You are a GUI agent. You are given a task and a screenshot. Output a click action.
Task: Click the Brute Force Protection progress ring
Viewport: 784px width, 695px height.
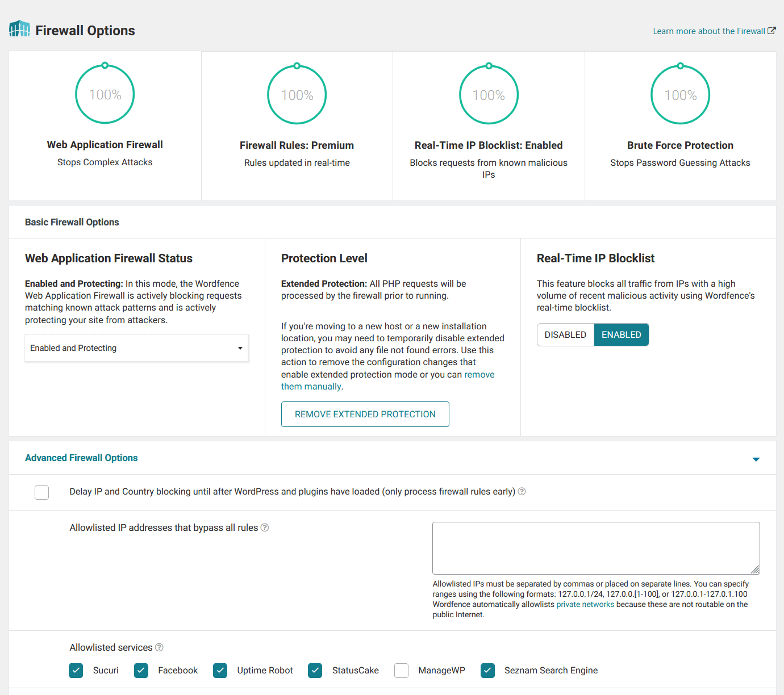point(680,94)
